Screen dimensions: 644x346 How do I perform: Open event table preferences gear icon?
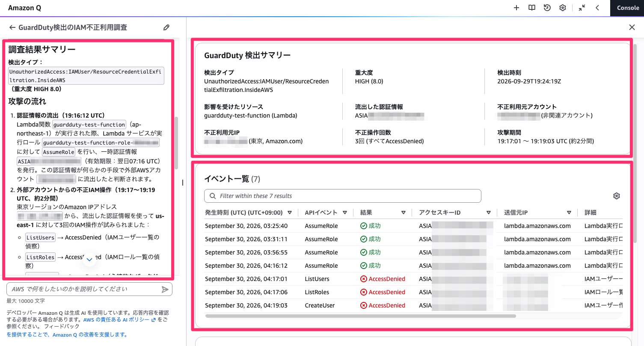click(617, 196)
